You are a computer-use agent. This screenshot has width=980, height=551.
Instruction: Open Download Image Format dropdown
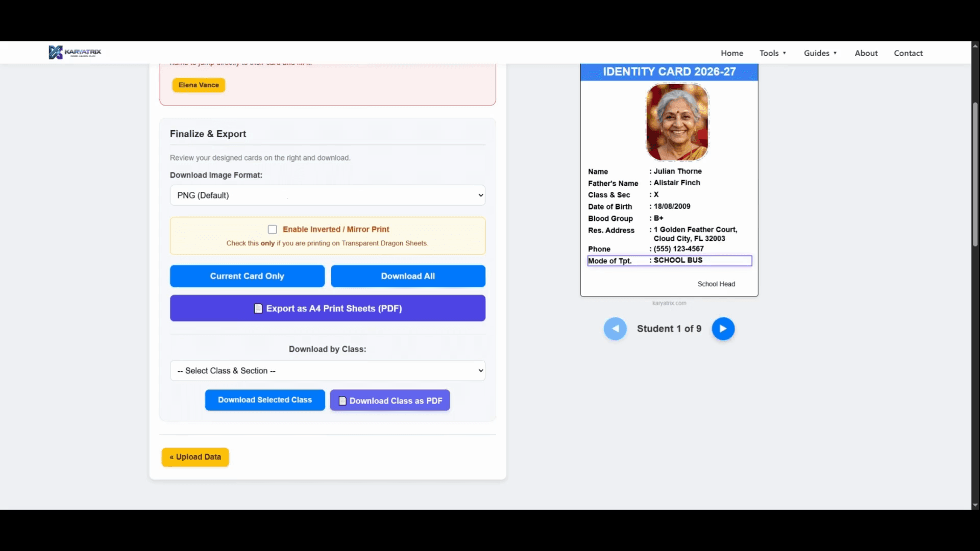click(x=328, y=195)
